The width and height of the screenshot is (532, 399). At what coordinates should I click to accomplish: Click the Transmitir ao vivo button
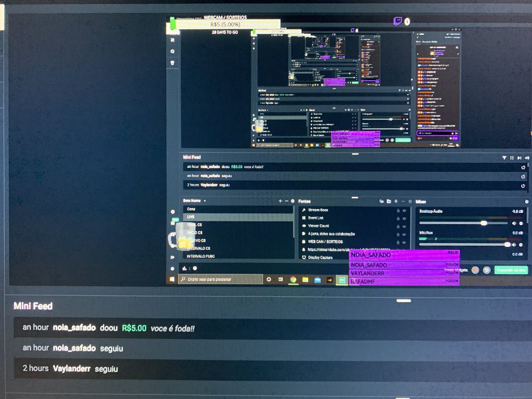pos(511,270)
